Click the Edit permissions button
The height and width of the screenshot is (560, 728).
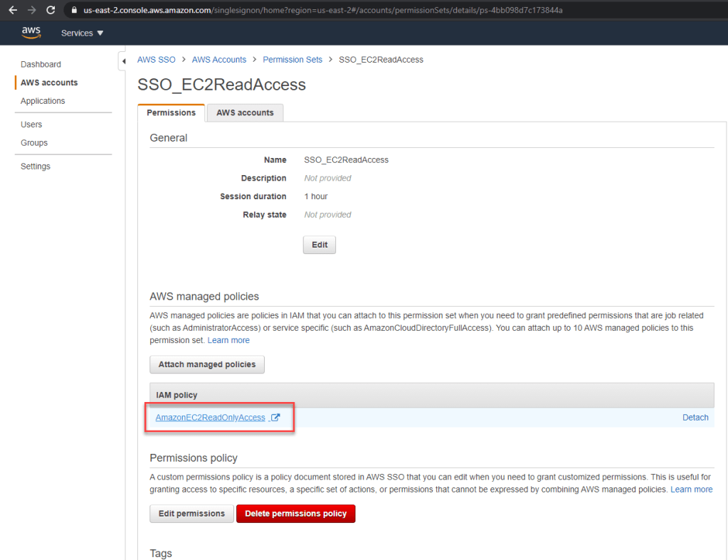tap(191, 513)
